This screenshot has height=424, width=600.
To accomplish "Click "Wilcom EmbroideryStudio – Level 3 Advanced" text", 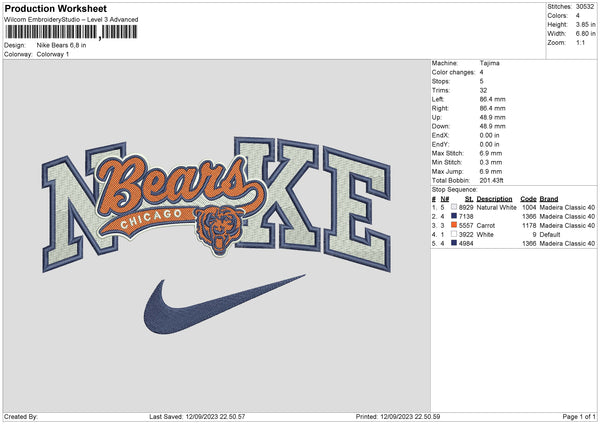I will (x=71, y=20).
